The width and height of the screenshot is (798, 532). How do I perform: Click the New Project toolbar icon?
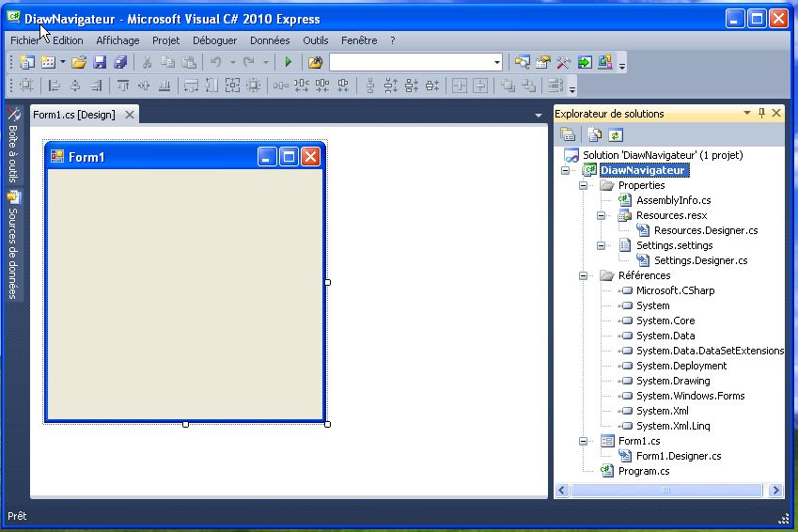point(26,62)
